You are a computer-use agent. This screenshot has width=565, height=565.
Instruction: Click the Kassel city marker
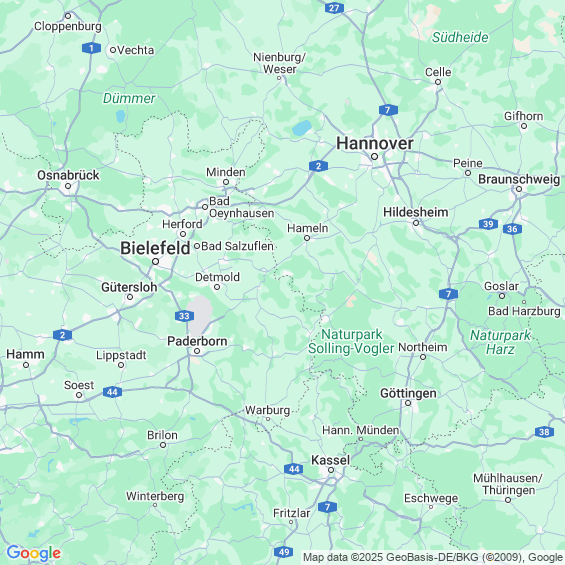tap(331, 470)
